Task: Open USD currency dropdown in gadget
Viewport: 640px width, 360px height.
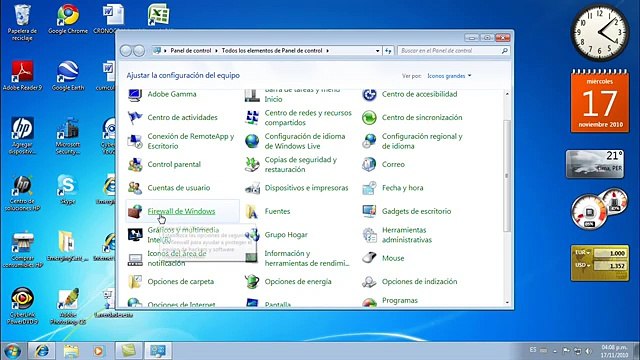Action: [583, 265]
